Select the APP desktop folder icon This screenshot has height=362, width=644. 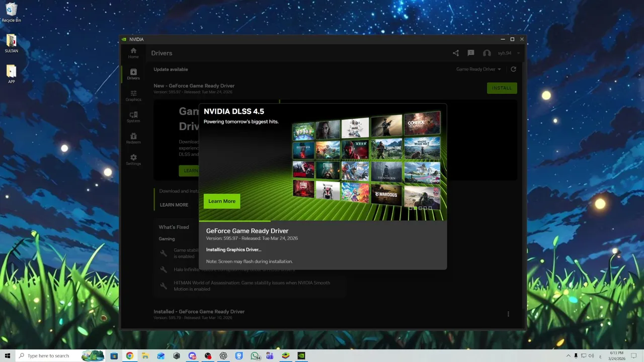pos(11,74)
